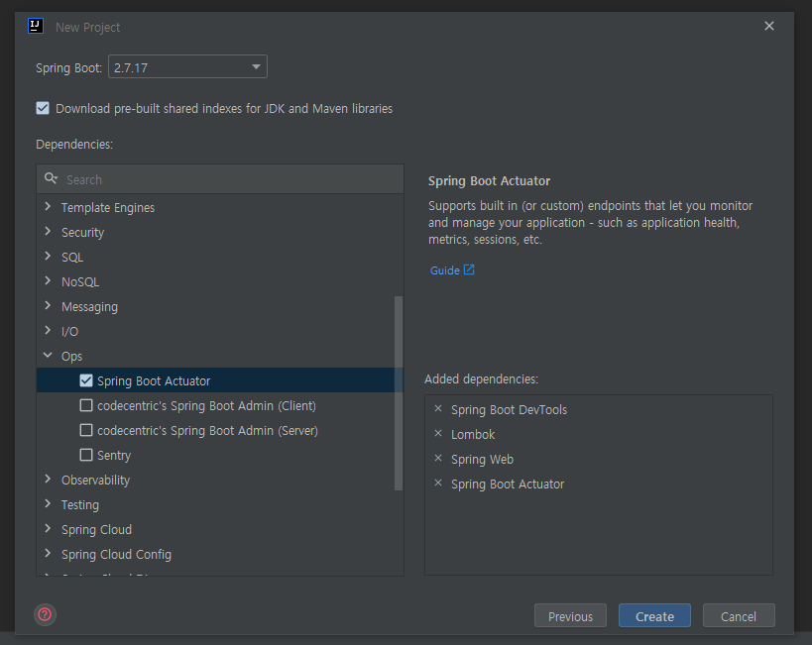Select the Template Engines label
Screen dimensions: 812x645
108,208
